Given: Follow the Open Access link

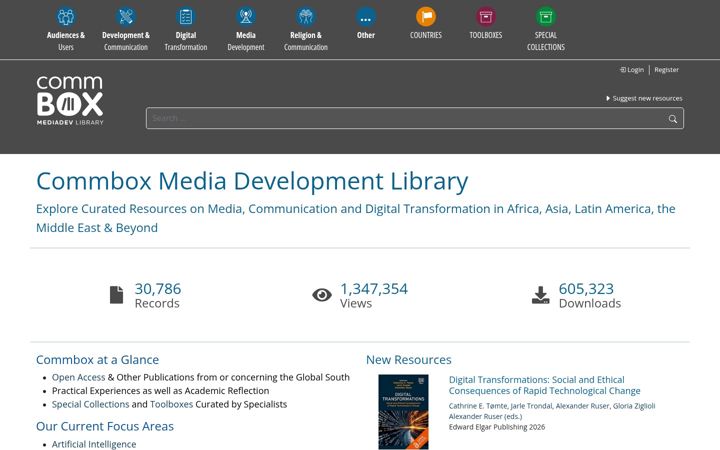Looking at the screenshot, I should click(79, 377).
